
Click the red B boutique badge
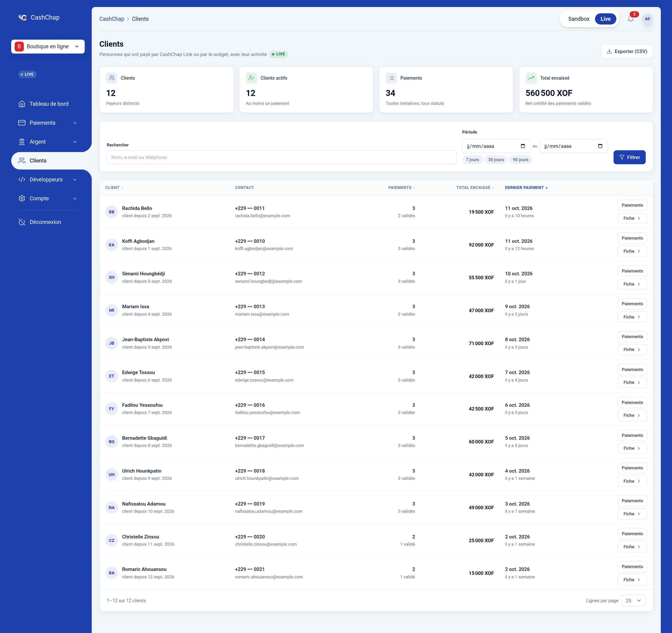coord(19,47)
